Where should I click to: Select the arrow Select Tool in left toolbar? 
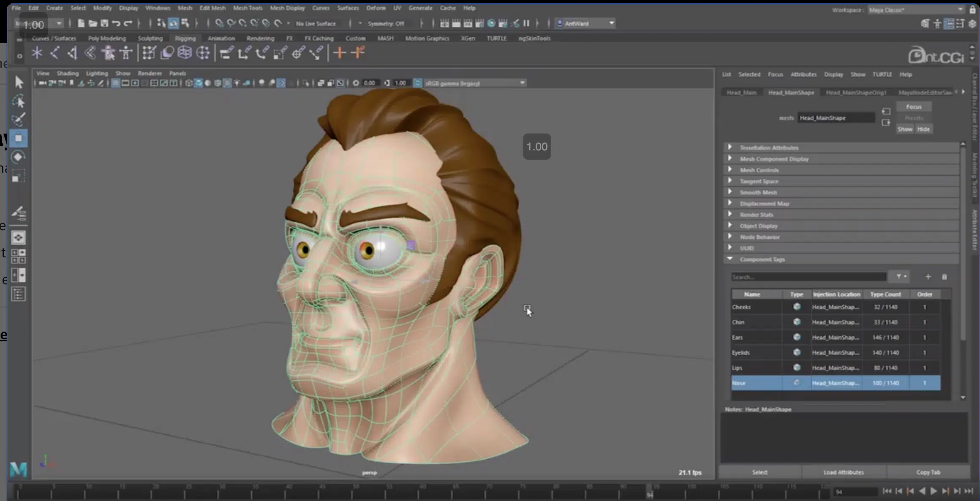[x=19, y=82]
